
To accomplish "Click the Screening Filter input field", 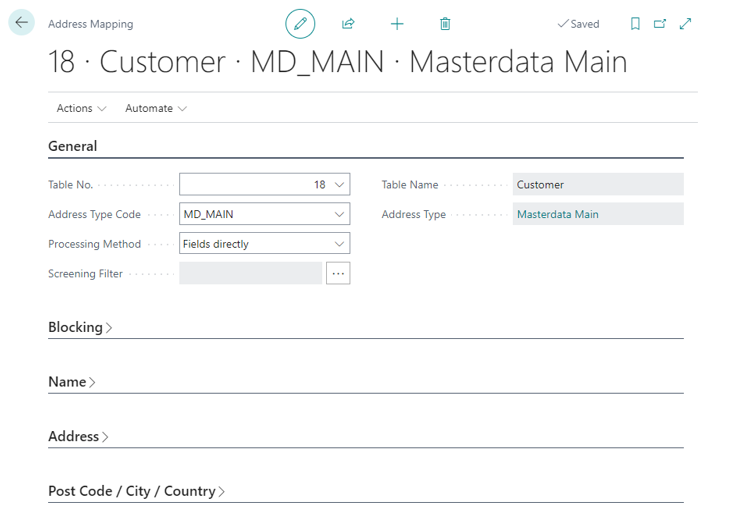I will (250, 273).
